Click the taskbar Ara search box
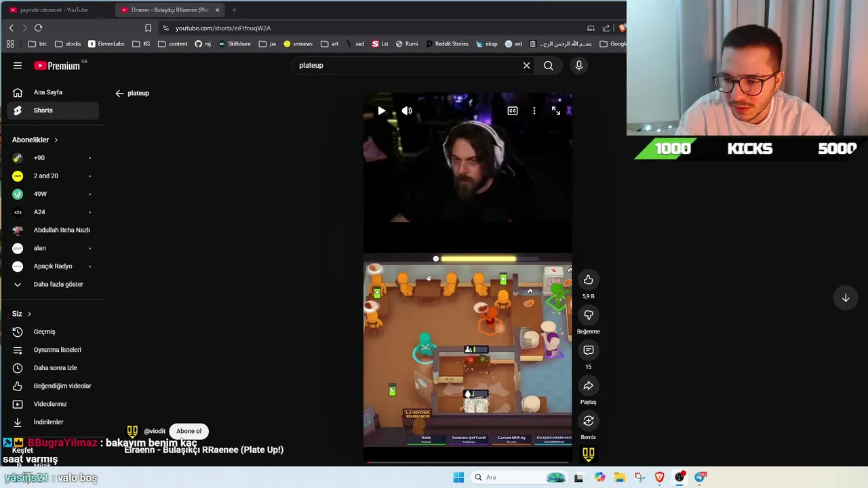868x488 pixels. click(519, 477)
